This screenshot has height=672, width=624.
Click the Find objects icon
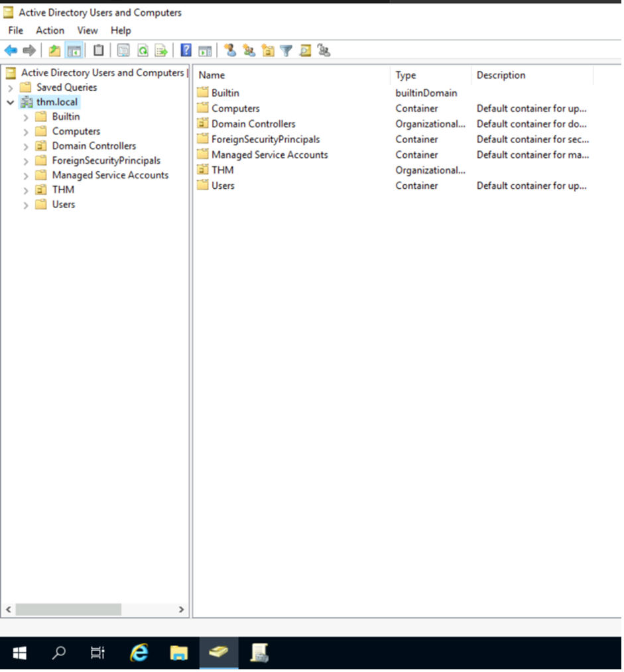coord(305,51)
